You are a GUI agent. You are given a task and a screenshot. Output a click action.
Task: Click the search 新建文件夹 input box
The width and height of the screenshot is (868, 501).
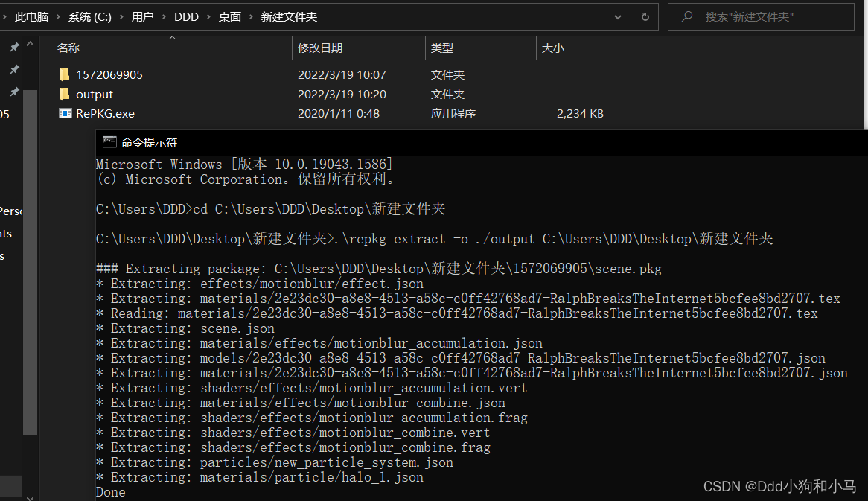point(761,17)
